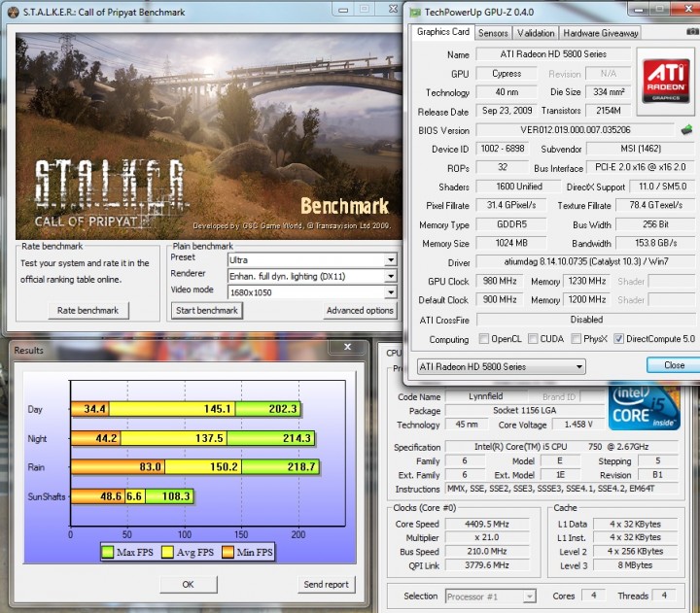Click the Release Date Sep 23, 2009 field

(x=507, y=111)
